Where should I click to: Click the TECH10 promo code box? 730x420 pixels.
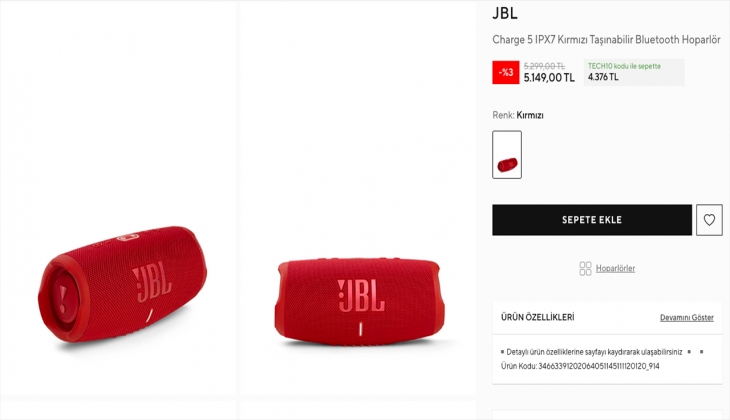point(634,72)
